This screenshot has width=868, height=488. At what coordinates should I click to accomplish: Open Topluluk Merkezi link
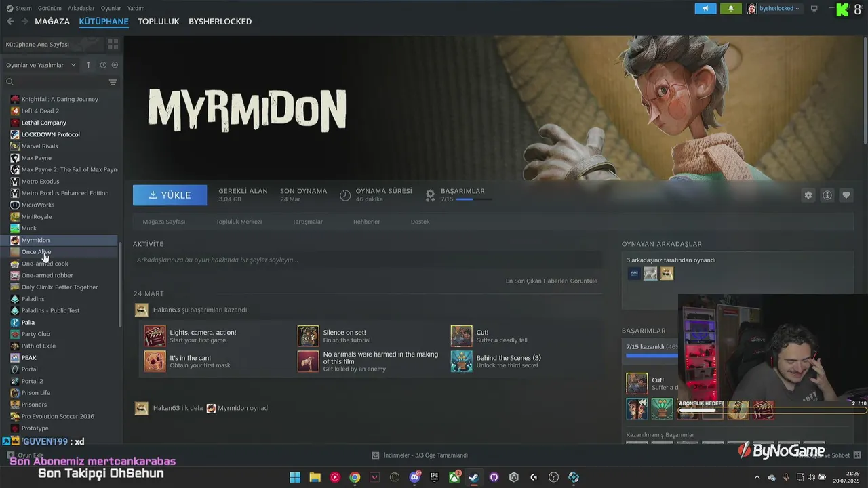(239, 222)
